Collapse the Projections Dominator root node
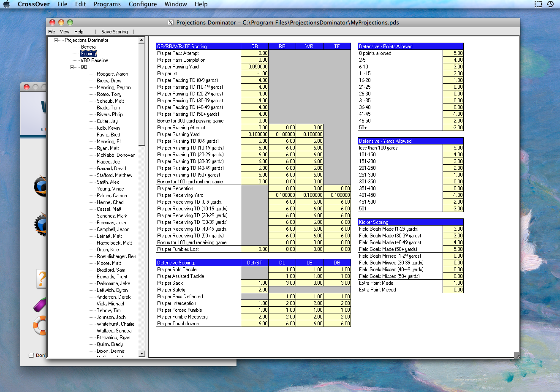 point(56,40)
